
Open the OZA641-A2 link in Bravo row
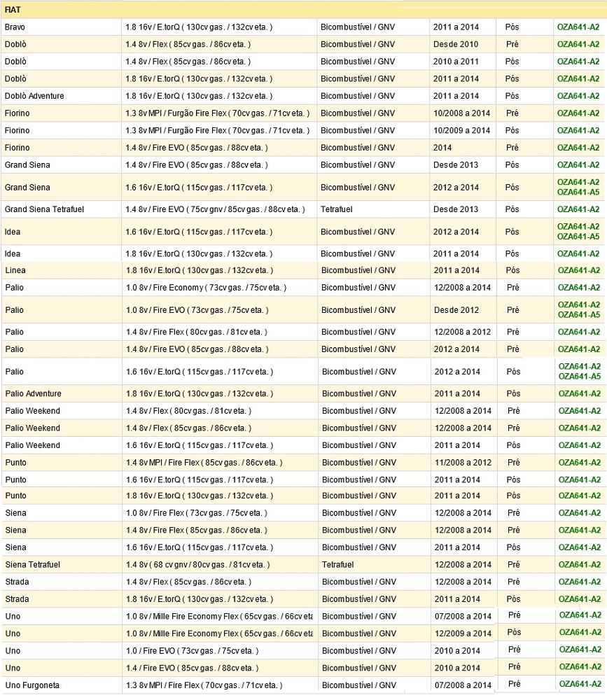pyautogui.click(x=578, y=27)
